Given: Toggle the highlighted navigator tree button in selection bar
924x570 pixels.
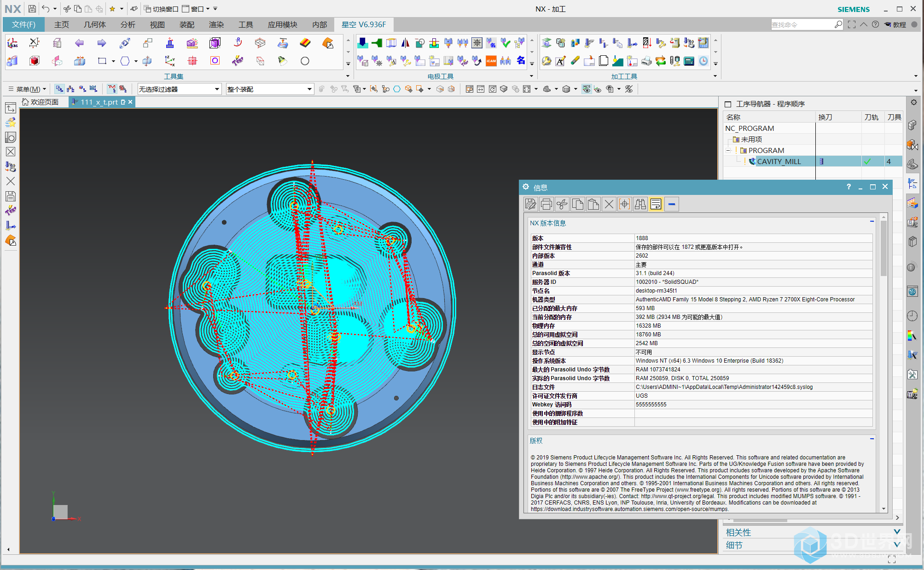Looking at the screenshot, I should click(112, 89).
